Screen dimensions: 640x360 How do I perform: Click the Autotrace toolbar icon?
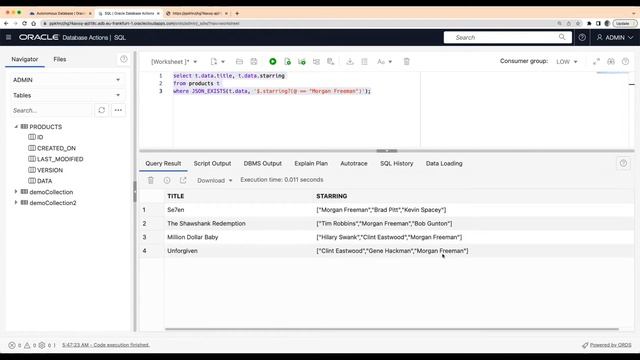pos(331,62)
